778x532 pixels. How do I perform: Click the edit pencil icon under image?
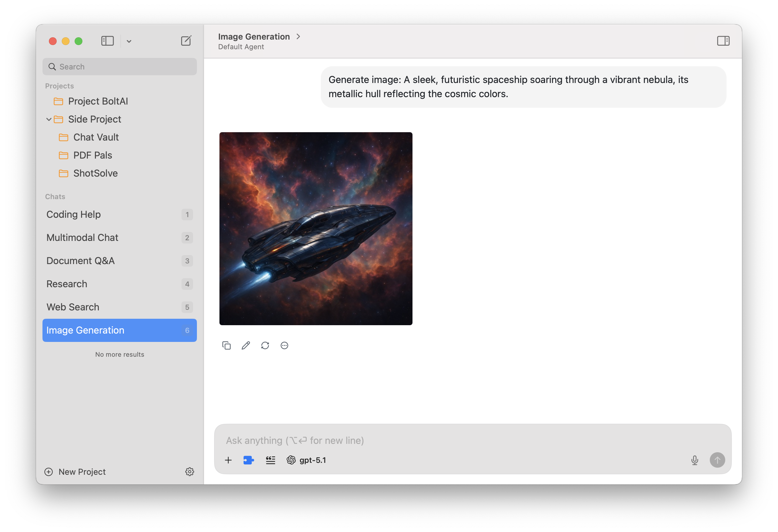tap(246, 345)
